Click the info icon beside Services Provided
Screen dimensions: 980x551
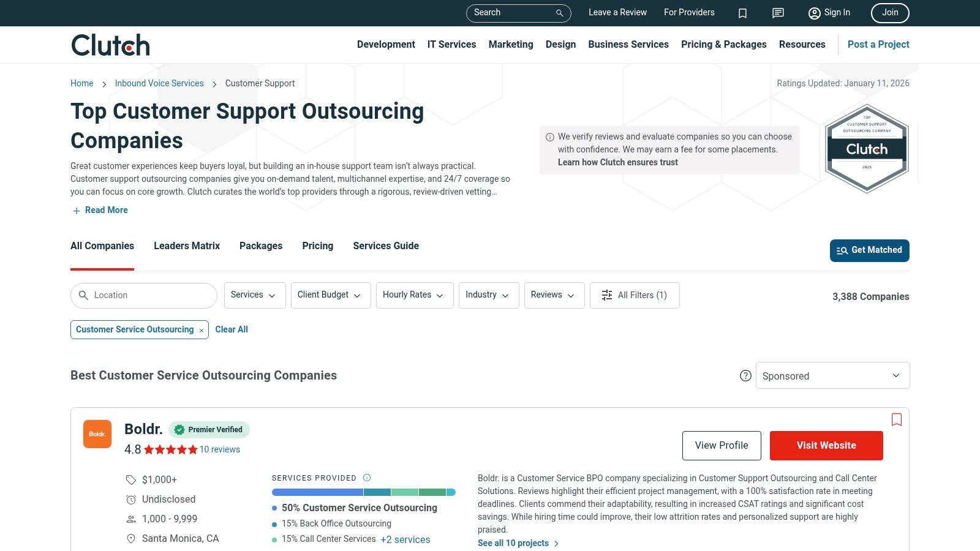367,478
